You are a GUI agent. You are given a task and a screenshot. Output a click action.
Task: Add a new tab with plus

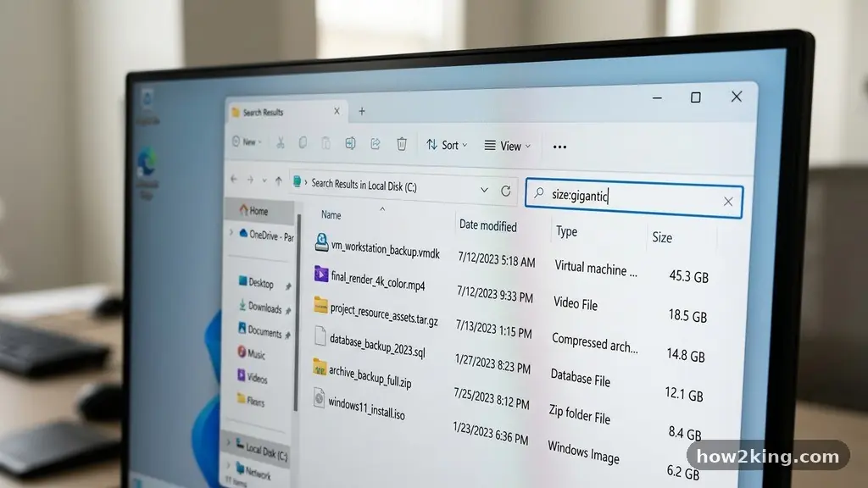pyautogui.click(x=361, y=111)
